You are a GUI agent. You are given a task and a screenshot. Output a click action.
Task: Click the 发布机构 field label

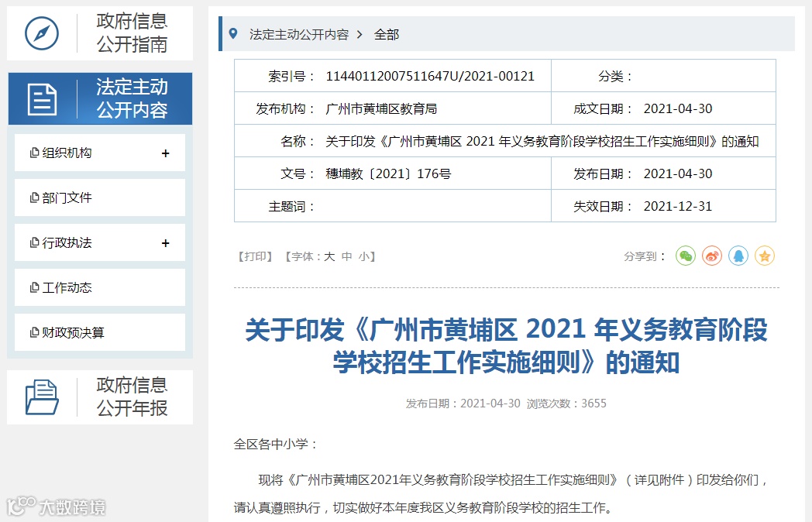coord(285,108)
